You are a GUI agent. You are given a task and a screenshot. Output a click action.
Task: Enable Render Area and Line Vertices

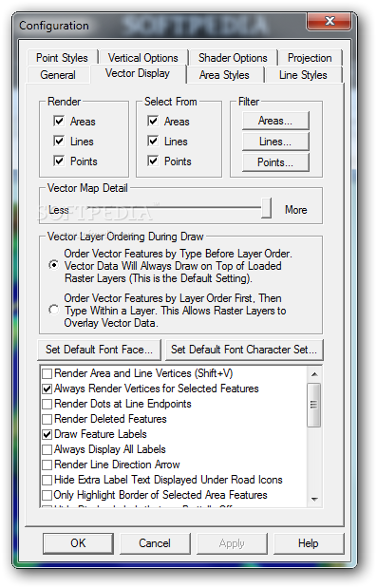click(47, 373)
